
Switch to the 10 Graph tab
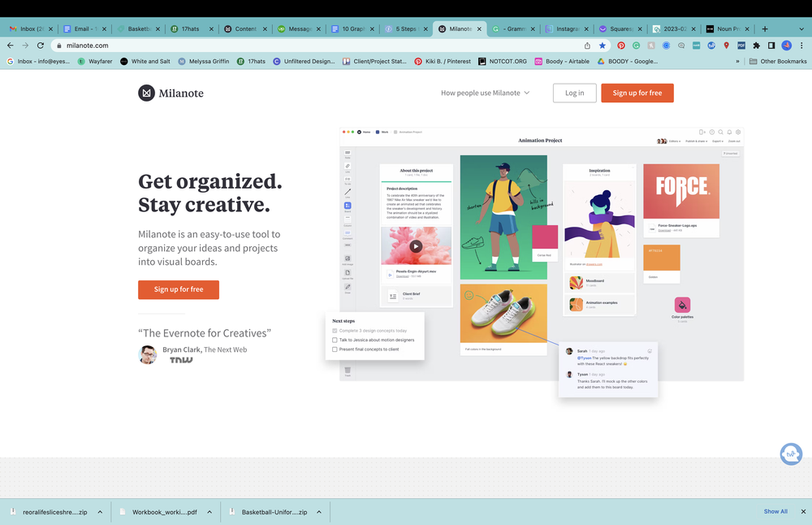tap(351, 29)
